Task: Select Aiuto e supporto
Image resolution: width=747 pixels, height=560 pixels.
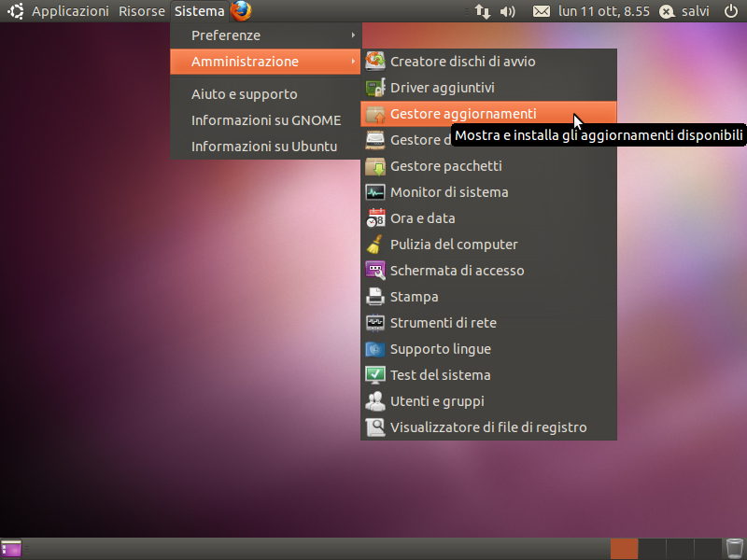Action: coord(265,94)
